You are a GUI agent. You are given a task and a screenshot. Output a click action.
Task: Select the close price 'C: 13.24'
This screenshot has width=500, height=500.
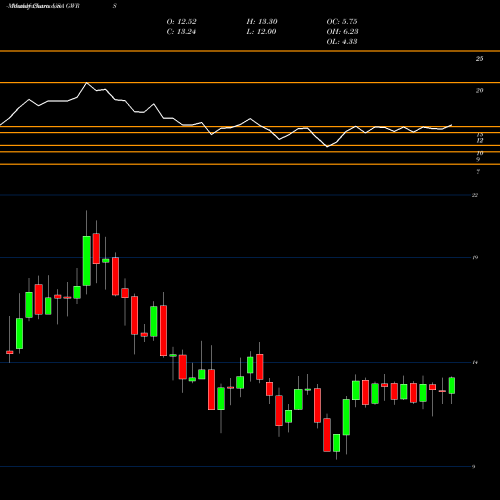181,32
